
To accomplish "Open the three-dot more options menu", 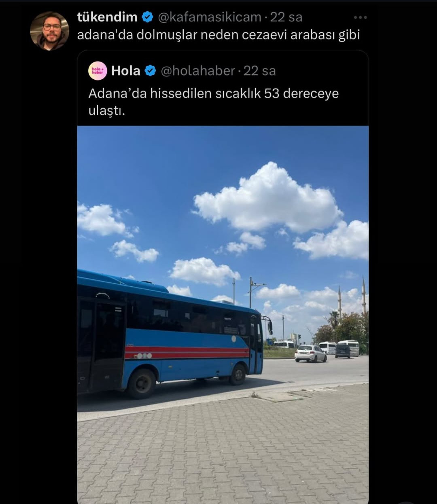I will point(360,17).
